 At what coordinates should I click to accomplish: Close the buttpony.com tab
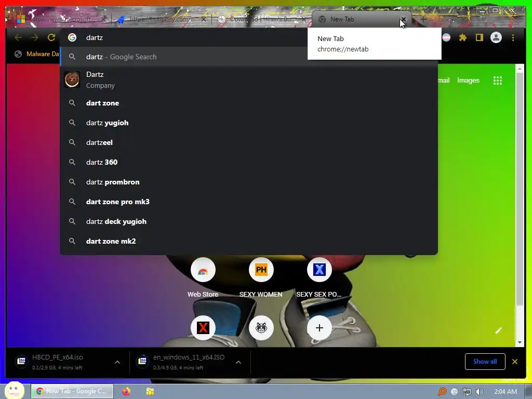(x=203, y=19)
